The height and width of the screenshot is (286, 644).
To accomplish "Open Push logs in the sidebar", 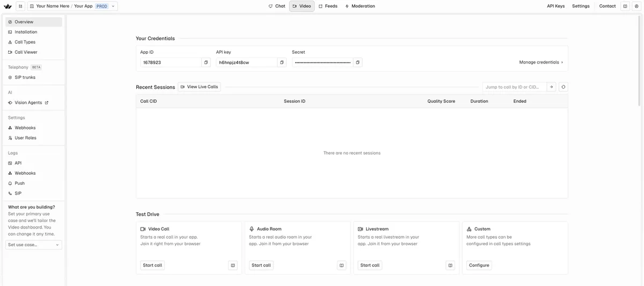I will (34, 183).
